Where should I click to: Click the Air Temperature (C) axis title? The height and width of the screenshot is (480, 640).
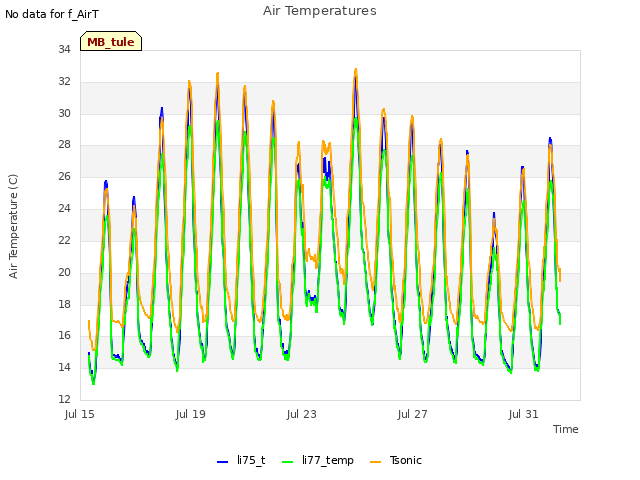13,227
